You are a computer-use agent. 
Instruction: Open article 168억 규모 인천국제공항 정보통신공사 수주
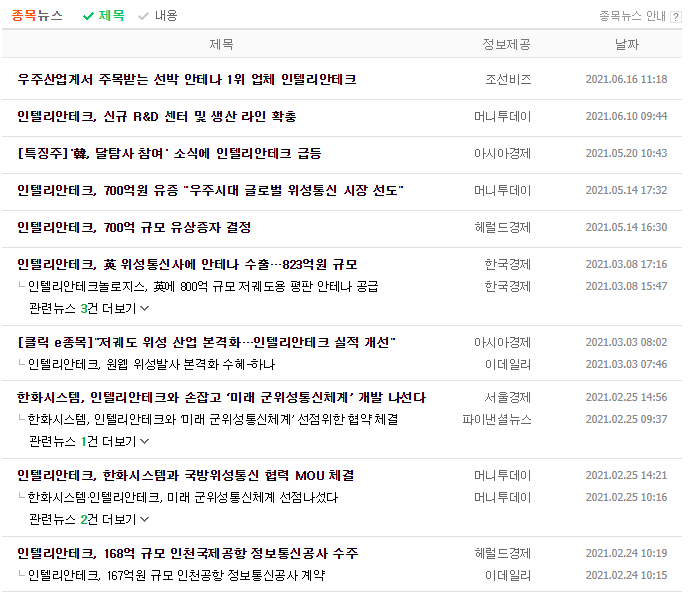(x=188, y=553)
